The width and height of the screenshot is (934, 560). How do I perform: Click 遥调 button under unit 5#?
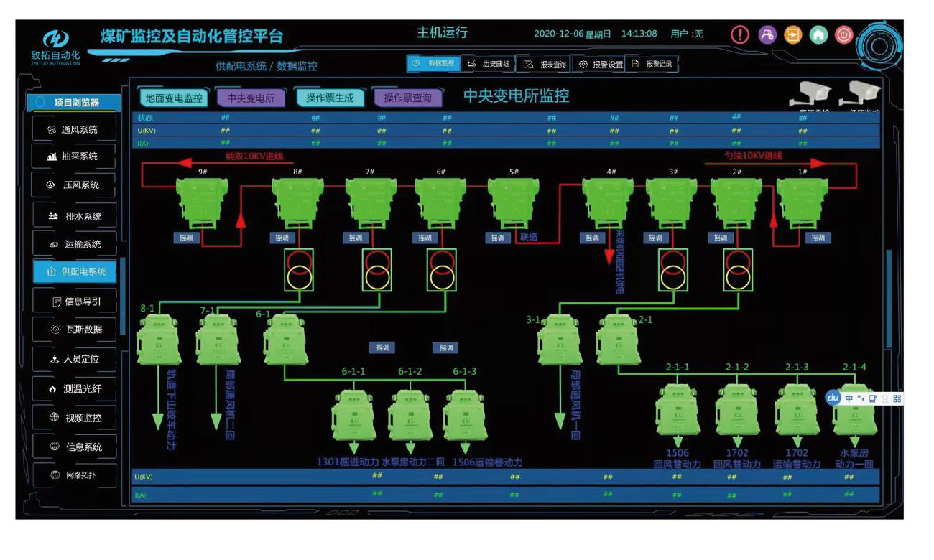pyautogui.click(x=497, y=238)
